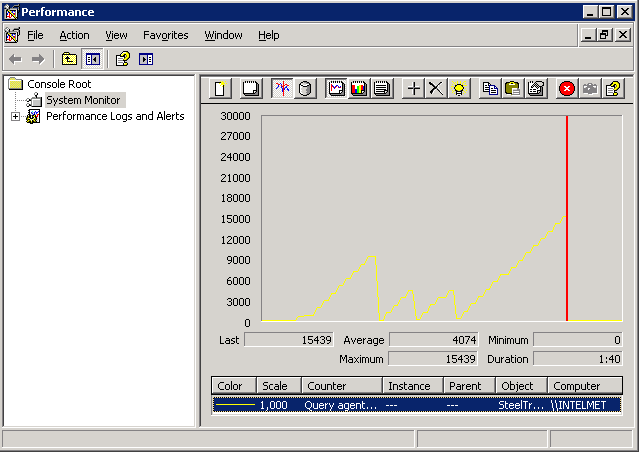The image size is (639, 452).
Task: Click the red timeline bar in the graph
Action: 567,218
